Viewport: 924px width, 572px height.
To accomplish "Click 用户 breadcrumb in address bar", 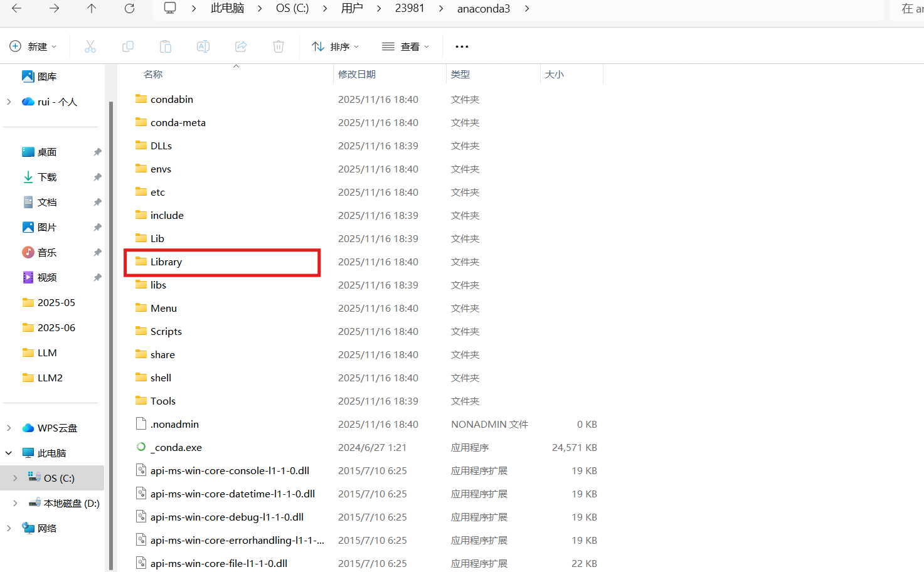I will pyautogui.click(x=352, y=8).
